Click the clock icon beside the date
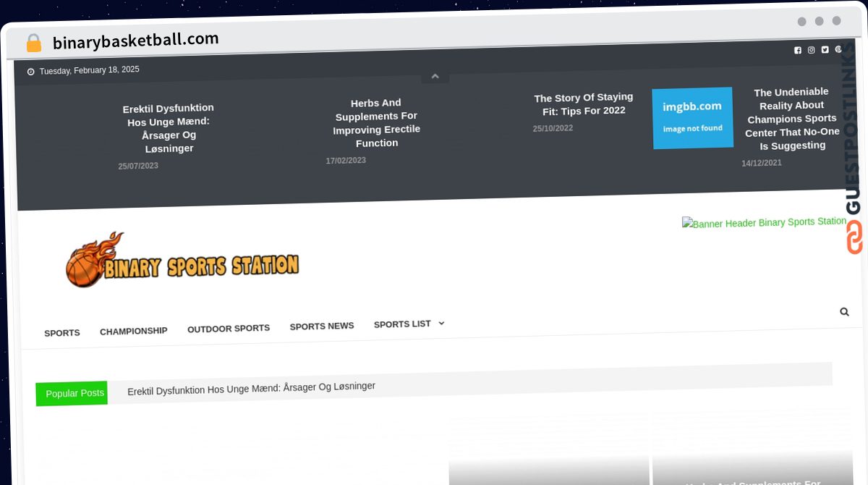This screenshot has height=485, width=868. click(31, 72)
